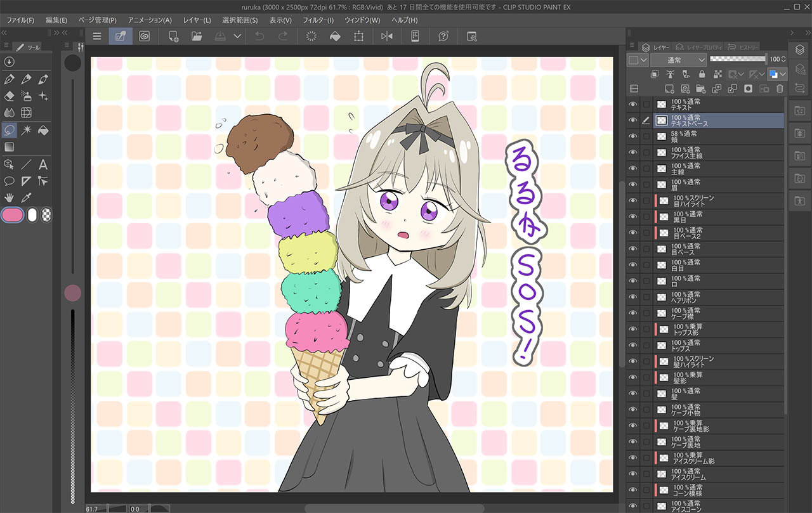Hide the テキスト layer
812x513 pixels.
(x=632, y=105)
